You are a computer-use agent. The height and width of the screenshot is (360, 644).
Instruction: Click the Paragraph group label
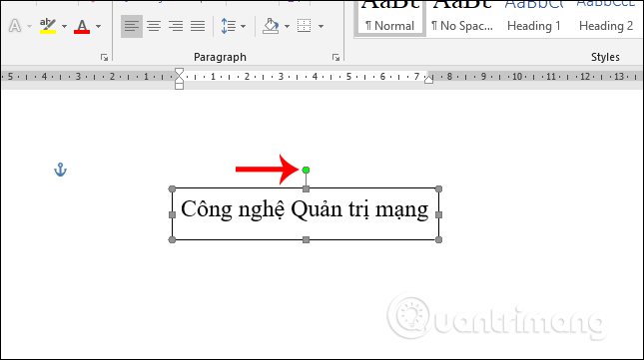(x=220, y=57)
